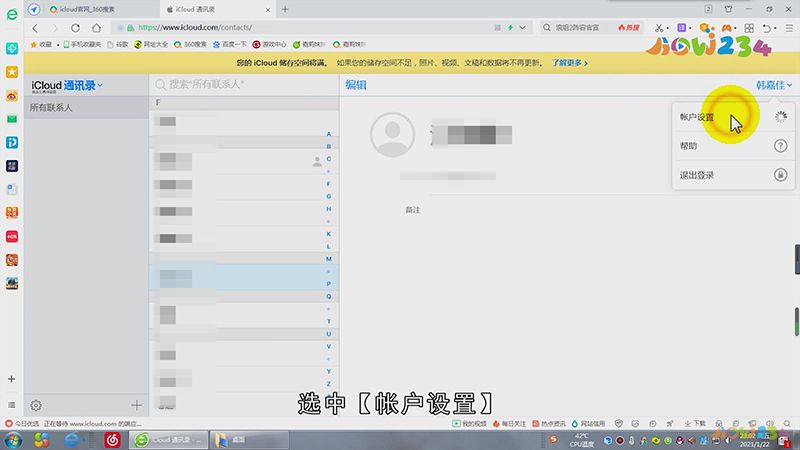Jump to letter A in index
Screen dimensions: 800x450
click(x=329, y=134)
